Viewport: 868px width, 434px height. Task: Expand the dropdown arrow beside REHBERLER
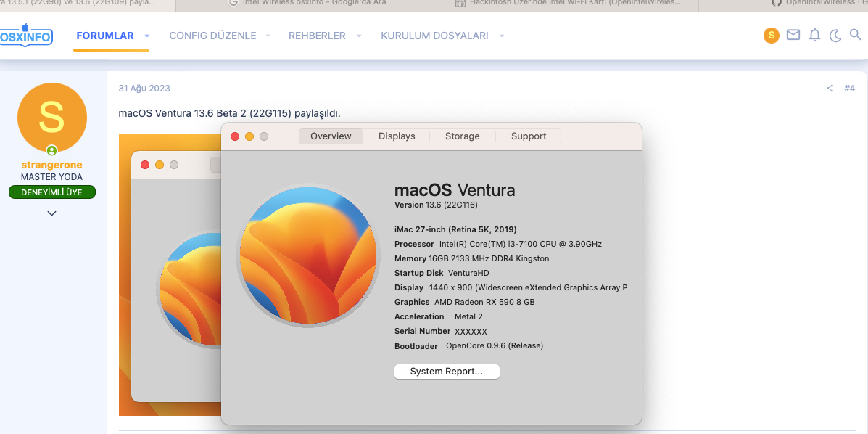click(x=357, y=36)
